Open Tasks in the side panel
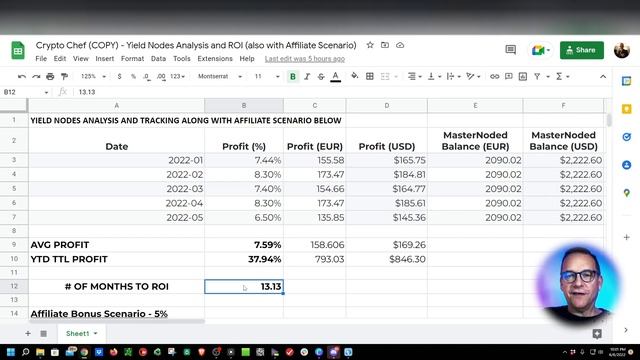The height and width of the screenshot is (360, 640). click(627, 137)
